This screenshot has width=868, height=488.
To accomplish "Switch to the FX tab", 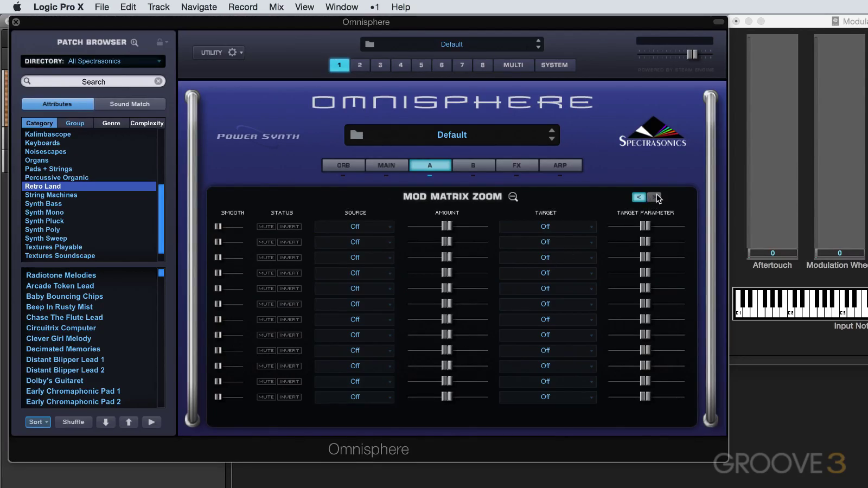I will coord(516,165).
